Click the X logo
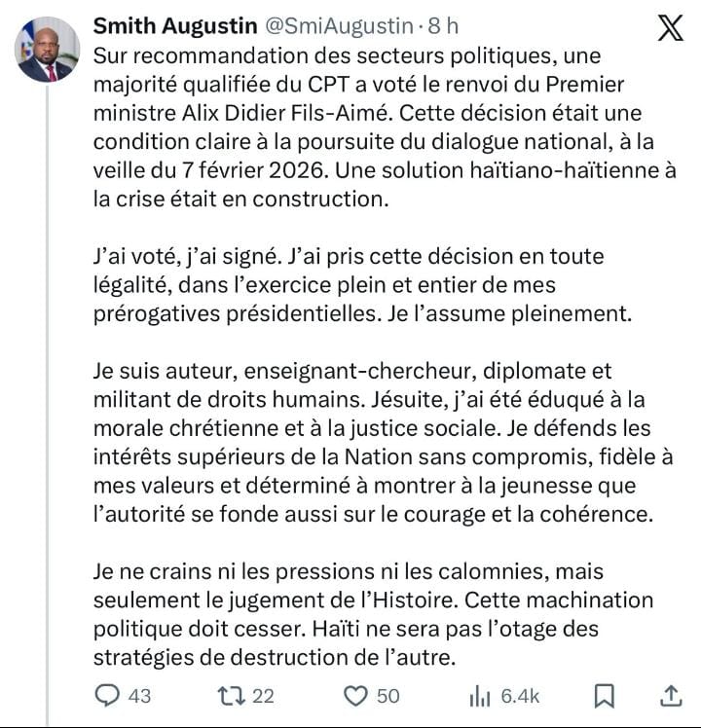Viewport: 701px width, 728px height. tap(670, 29)
